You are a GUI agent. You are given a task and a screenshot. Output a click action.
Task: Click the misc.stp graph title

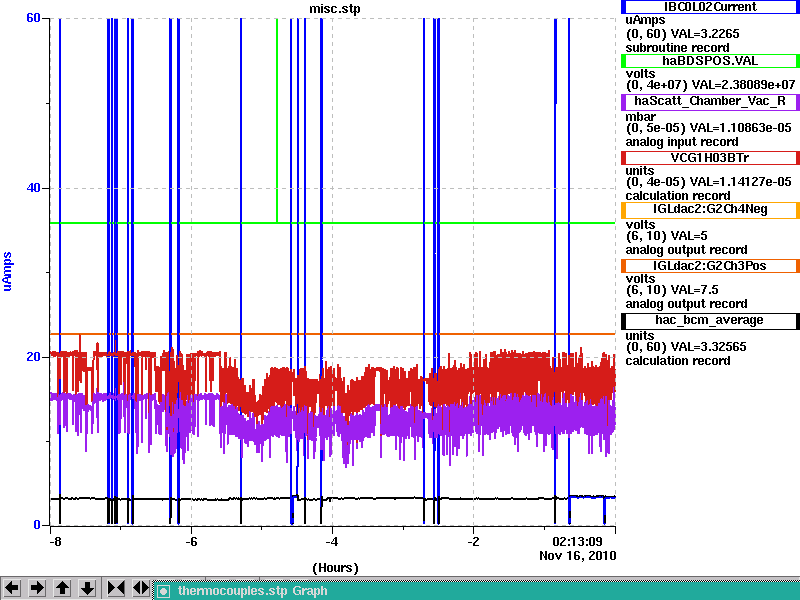pos(335,9)
